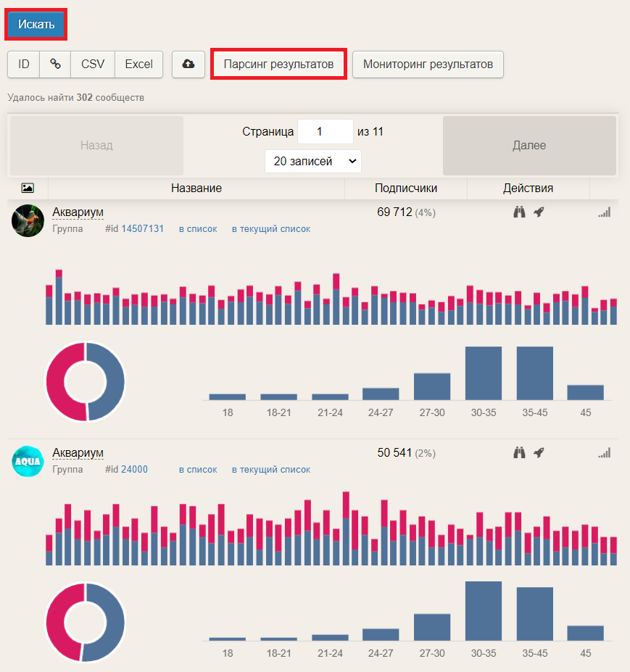Open group id 14507131 link
This screenshot has width=630, height=672.
click(142, 228)
